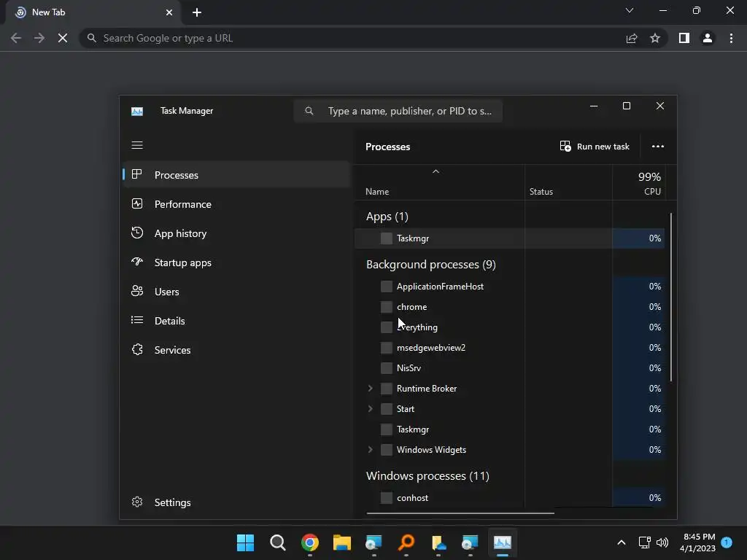
Task: Close the New Tab tab
Action: tap(169, 12)
